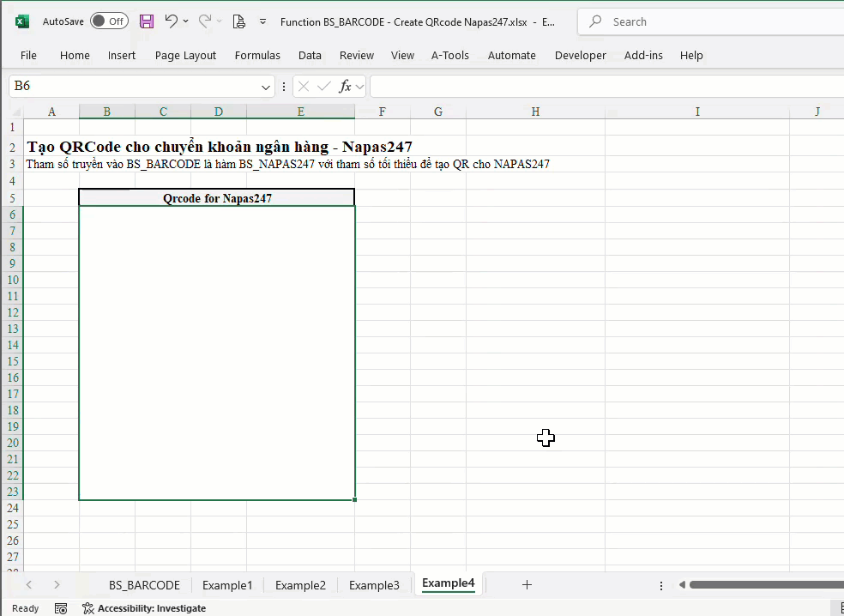The image size is (844, 616).
Task: Click into the Search box
Action: coord(710,21)
